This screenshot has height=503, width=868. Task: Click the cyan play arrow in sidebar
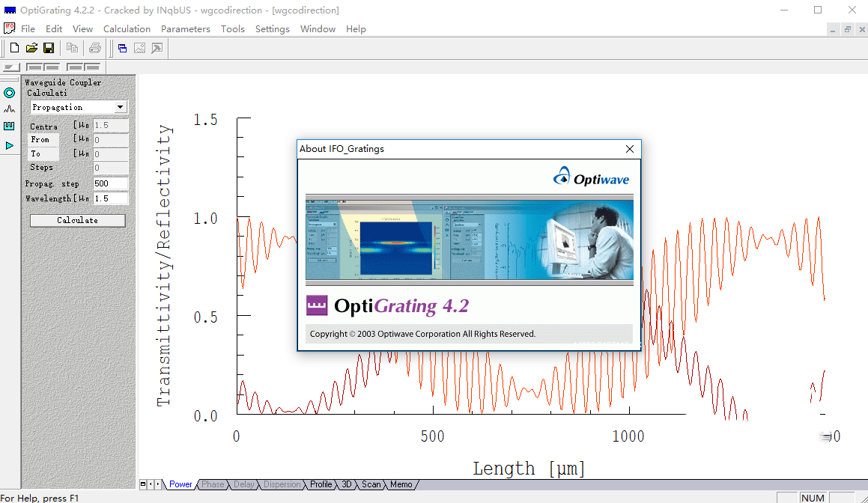point(10,145)
